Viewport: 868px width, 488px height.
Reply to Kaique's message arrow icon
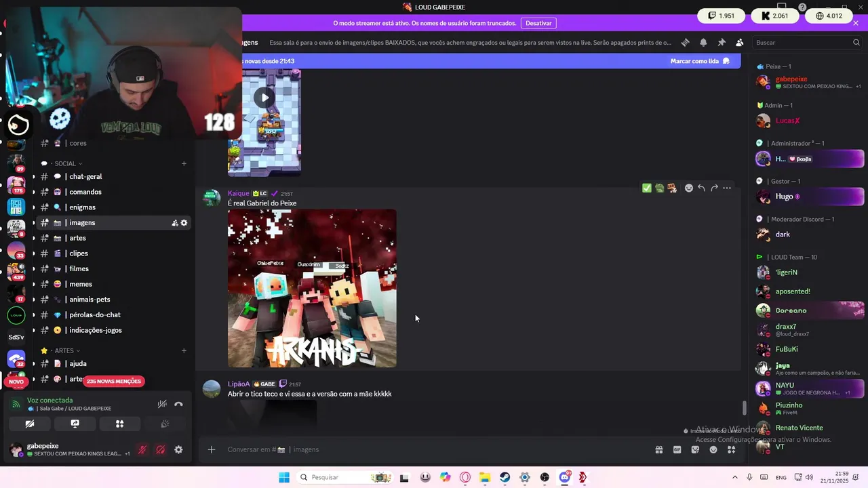click(x=701, y=188)
